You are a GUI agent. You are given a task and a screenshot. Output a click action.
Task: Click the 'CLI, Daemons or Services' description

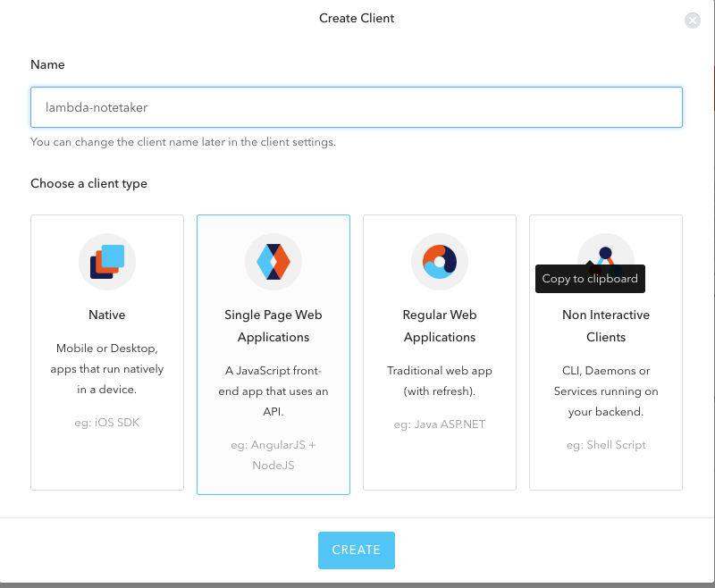point(606,391)
